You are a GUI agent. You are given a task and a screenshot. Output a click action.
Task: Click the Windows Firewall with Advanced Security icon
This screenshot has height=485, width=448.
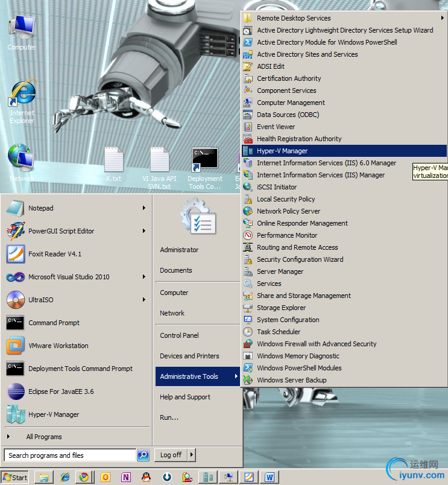(248, 344)
